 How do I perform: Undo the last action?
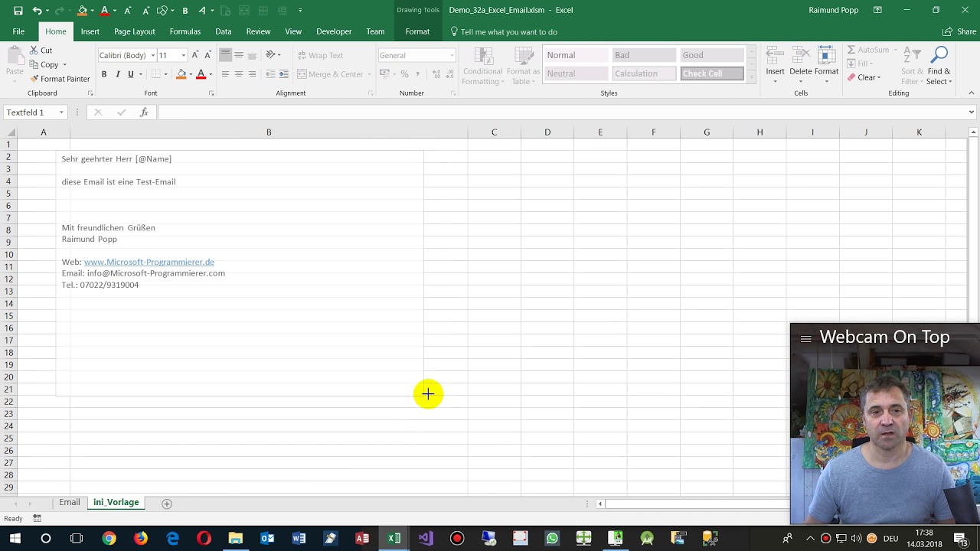(37, 10)
